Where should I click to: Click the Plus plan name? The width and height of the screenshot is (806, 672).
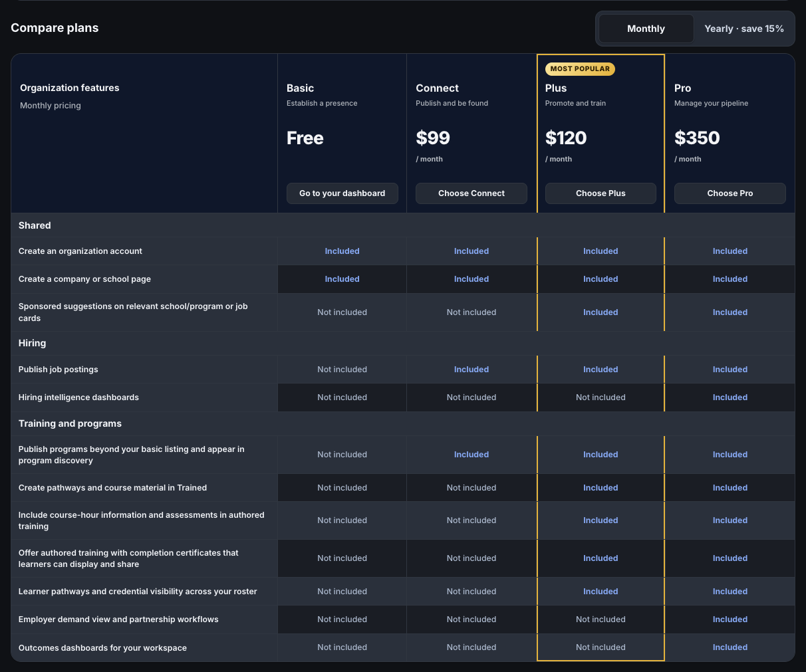click(x=556, y=88)
